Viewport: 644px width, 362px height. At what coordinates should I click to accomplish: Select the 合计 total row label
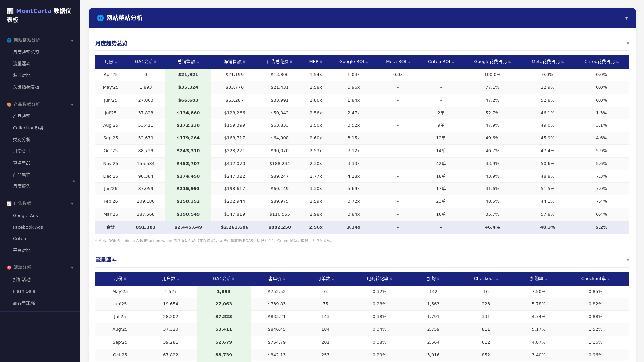click(x=111, y=227)
